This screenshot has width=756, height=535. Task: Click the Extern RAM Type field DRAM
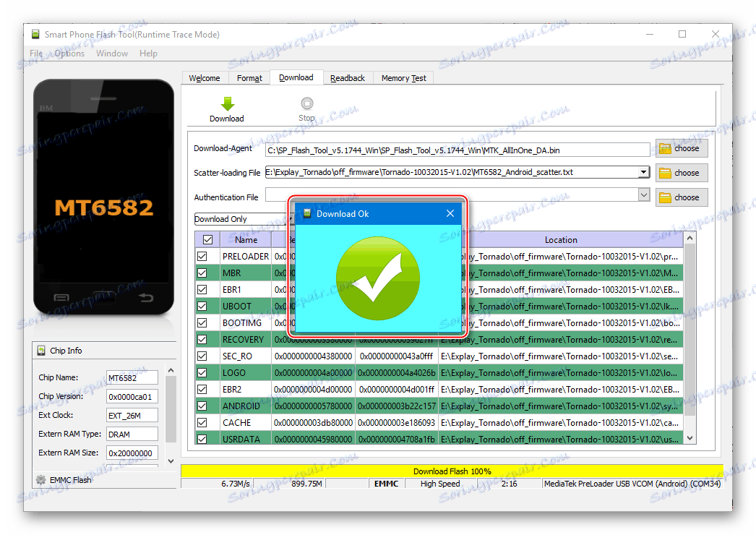[132, 435]
